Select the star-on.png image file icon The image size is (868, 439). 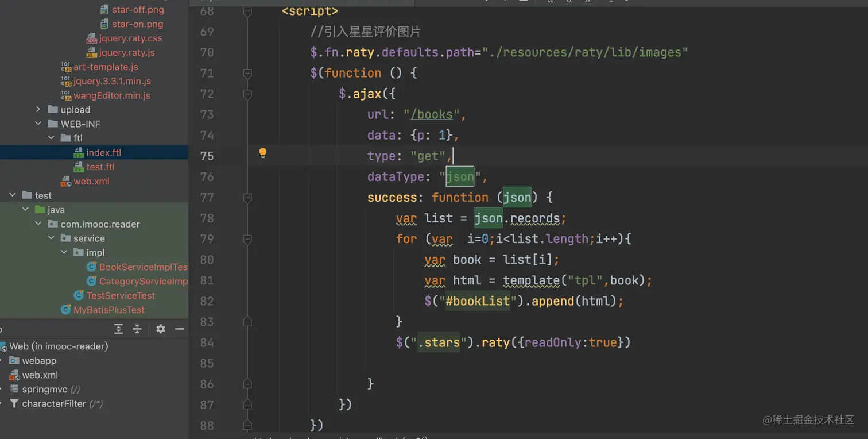tap(104, 24)
